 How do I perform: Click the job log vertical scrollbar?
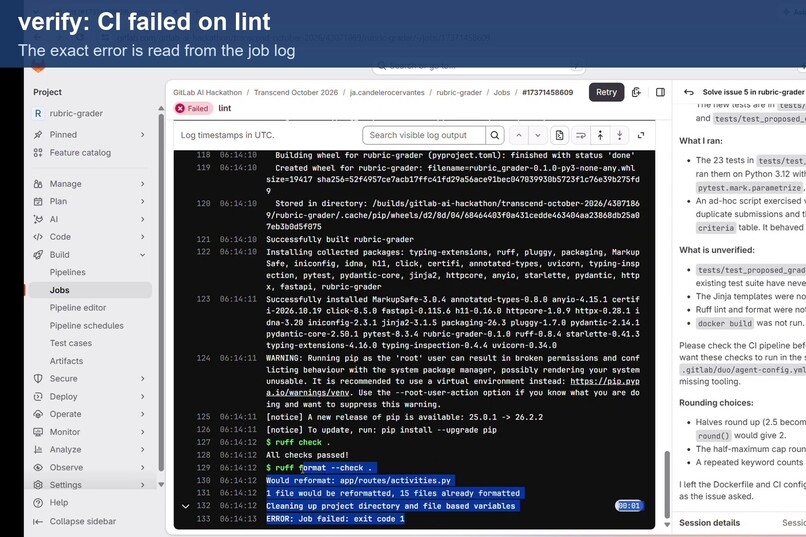click(x=667, y=485)
